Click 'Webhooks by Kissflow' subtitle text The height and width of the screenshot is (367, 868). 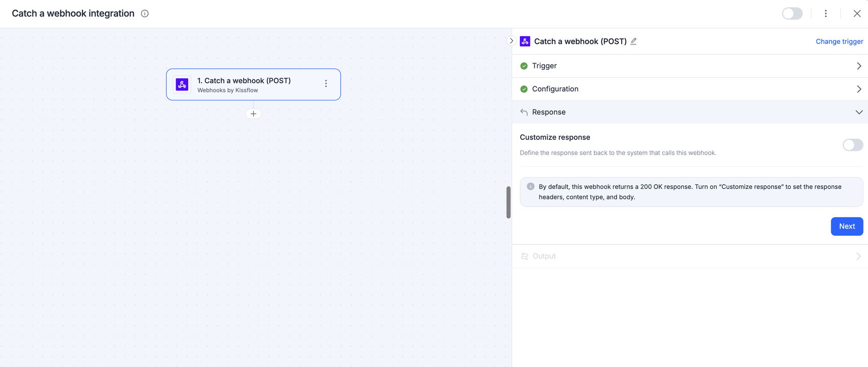pos(228,90)
